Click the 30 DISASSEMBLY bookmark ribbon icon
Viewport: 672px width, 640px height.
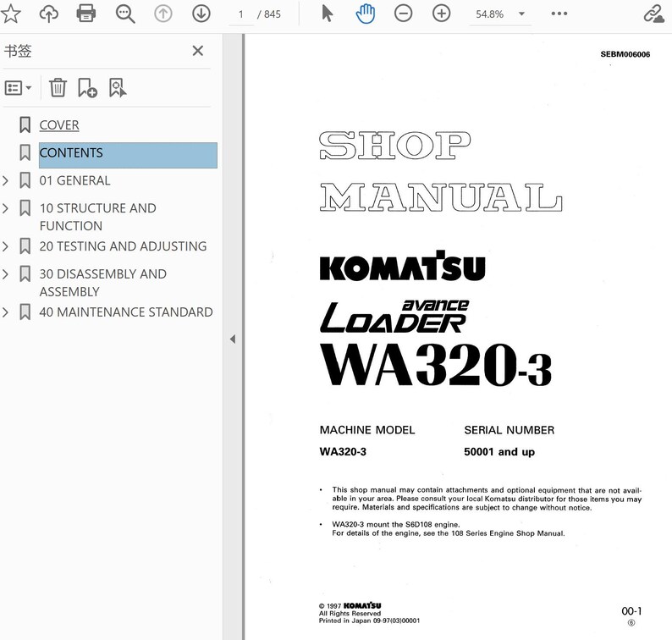(25, 274)
